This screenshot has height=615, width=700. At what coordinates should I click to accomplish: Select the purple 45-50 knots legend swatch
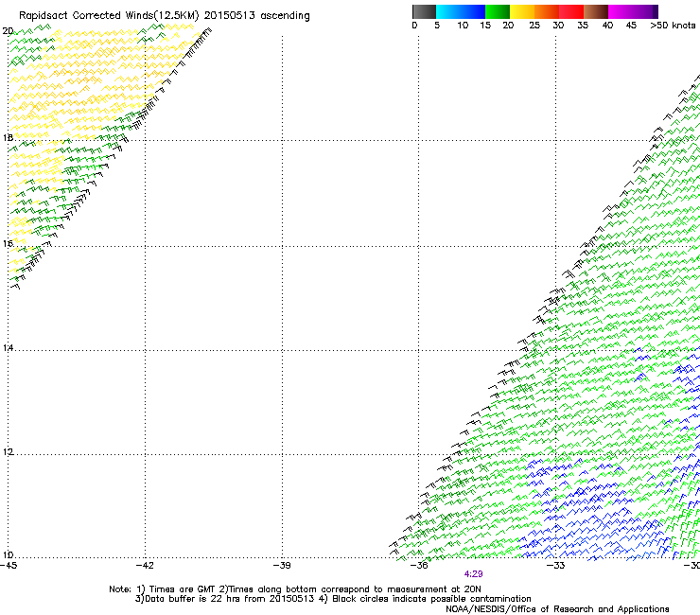tap(645, 11)
